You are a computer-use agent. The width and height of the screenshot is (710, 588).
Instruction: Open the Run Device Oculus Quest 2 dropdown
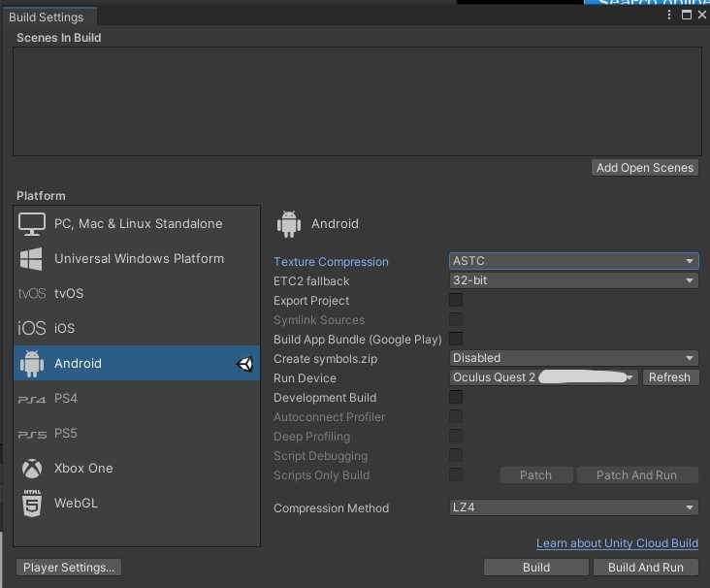[543, 377]
